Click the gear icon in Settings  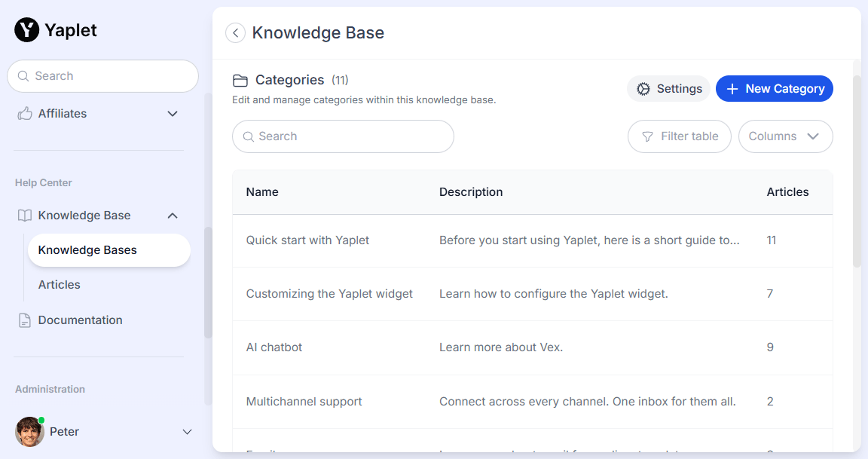[643, 89]
